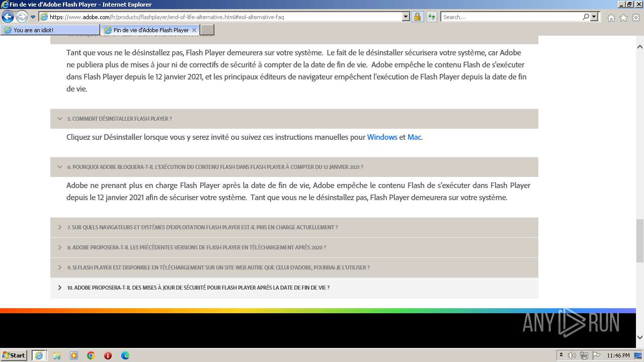Launch Microsoft Edge from the taskbar
Image resolution: width=644 pixels, height=362 pixels.
click(125, 355)
